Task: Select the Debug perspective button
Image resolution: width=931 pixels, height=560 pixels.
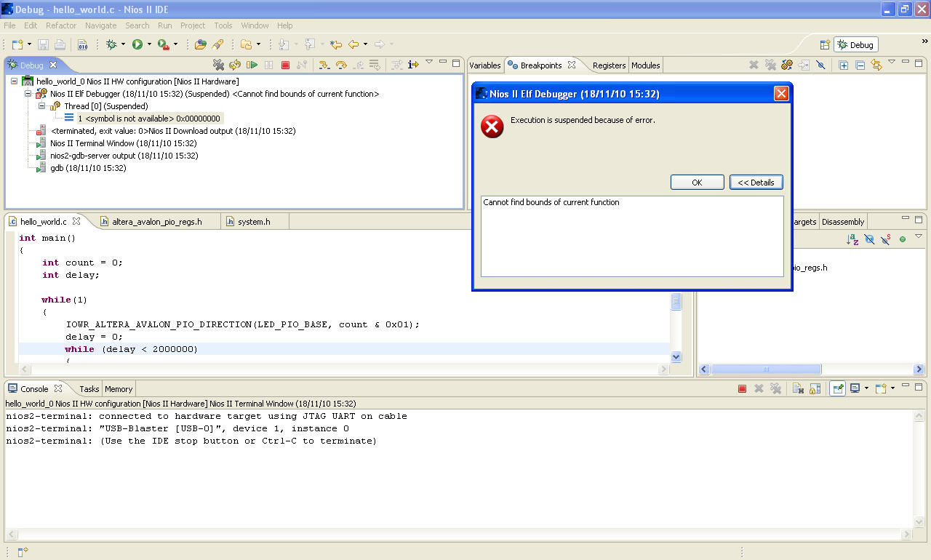Action: (856, 44)
